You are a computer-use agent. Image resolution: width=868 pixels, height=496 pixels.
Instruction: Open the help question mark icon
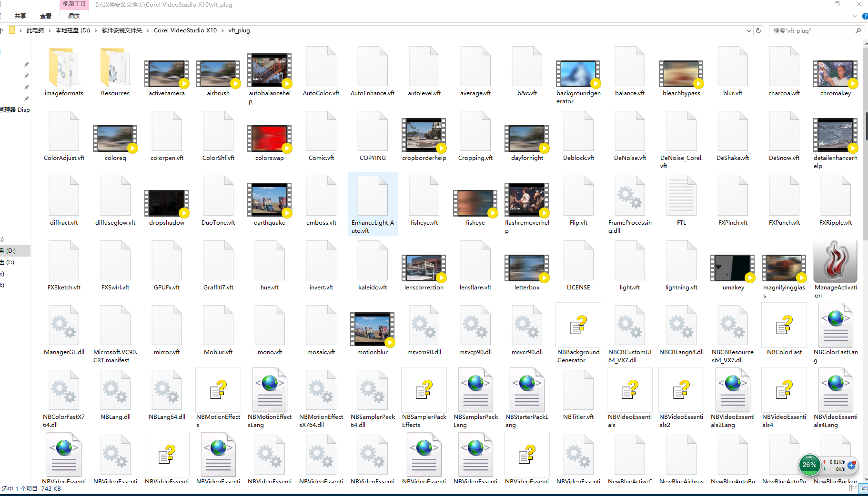pyautogui.click(x=865, y=16)
